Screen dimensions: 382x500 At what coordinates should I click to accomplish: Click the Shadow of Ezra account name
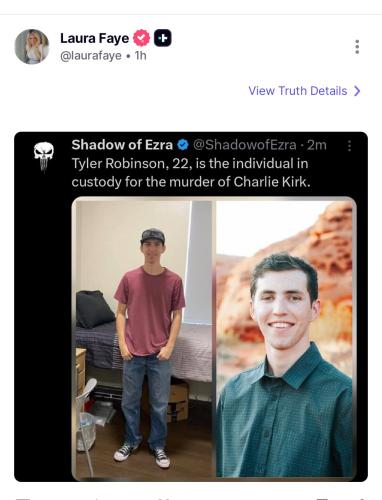click(122, 145)
